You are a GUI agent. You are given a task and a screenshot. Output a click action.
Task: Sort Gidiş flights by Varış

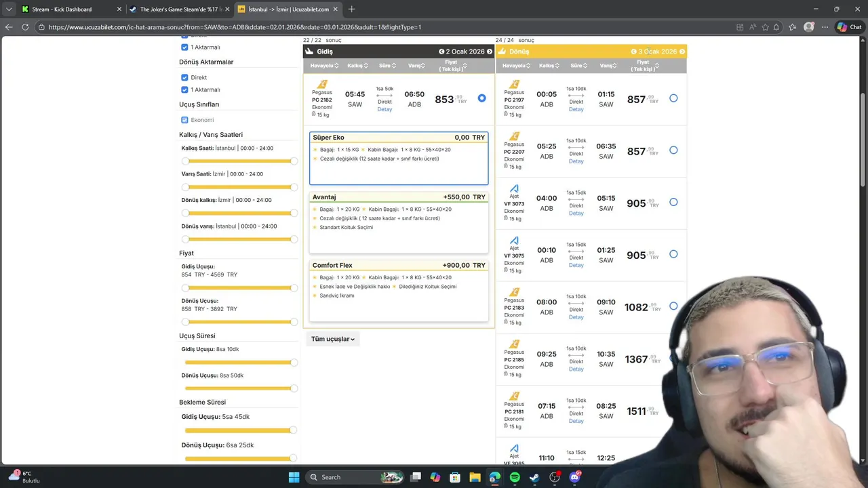[x=416, y=66]
